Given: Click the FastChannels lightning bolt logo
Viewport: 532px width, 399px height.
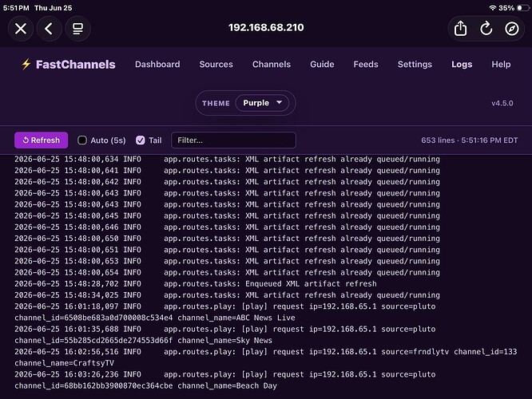Looking at the screenshot, I should point(26,64).
